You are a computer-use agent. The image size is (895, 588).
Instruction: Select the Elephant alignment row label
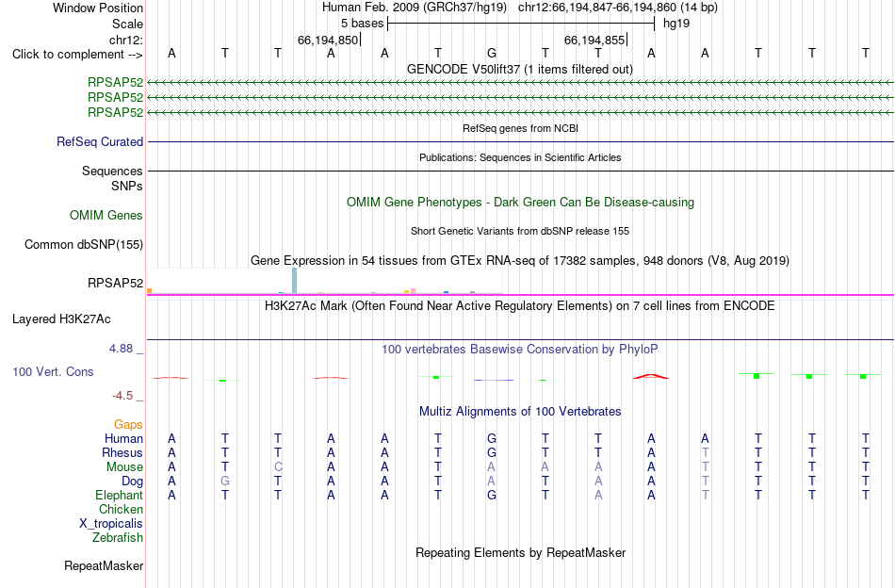click(120, 495)
